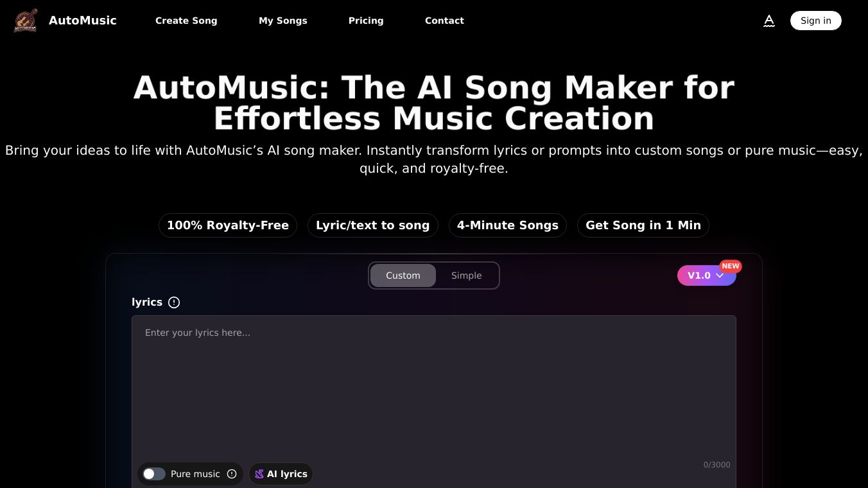The image size is (868, 488).
Task: Click the V1.0 dropdown chevron arrow
Action: pyautogui.click(x=720, y=275)
